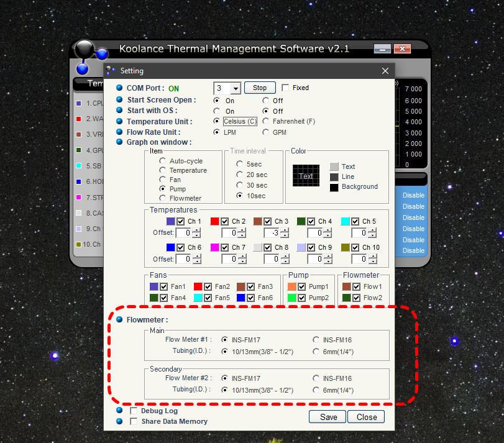Uncheck the Pump2 checkbox
This screenshot has width=504, height=443.
coord(301,298)
